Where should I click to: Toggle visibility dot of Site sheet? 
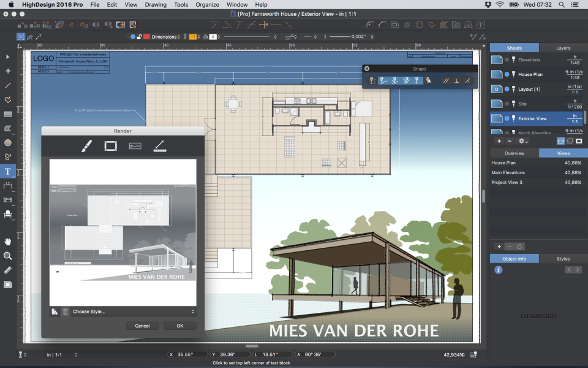click(x=507, y=104)
